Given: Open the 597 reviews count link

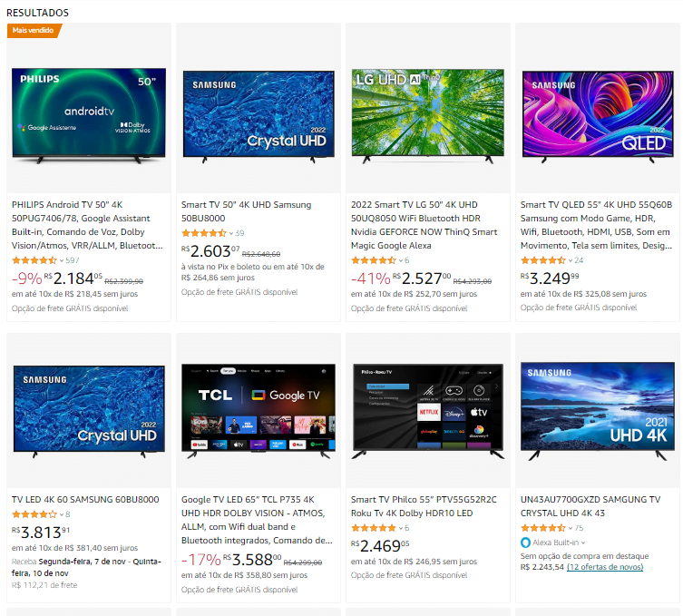Looking at the screenshot, I should click(73, 260).
